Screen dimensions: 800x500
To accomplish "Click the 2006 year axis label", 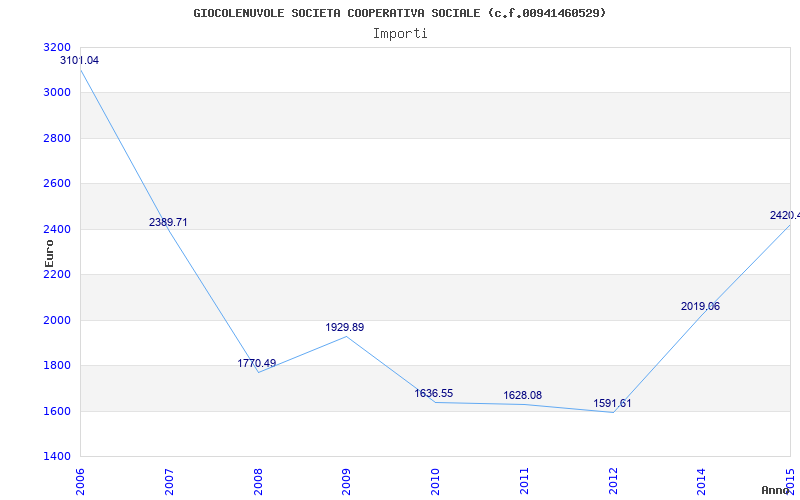I will click(81, 482).
